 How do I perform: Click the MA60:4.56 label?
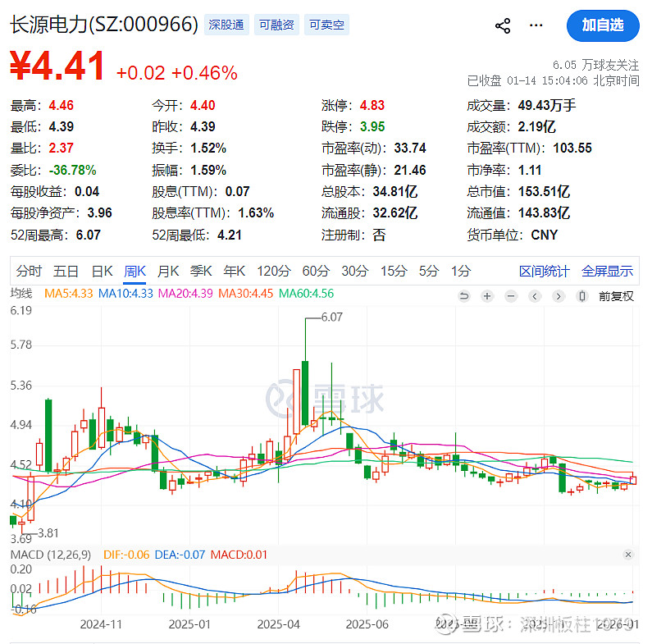point(307,294)
